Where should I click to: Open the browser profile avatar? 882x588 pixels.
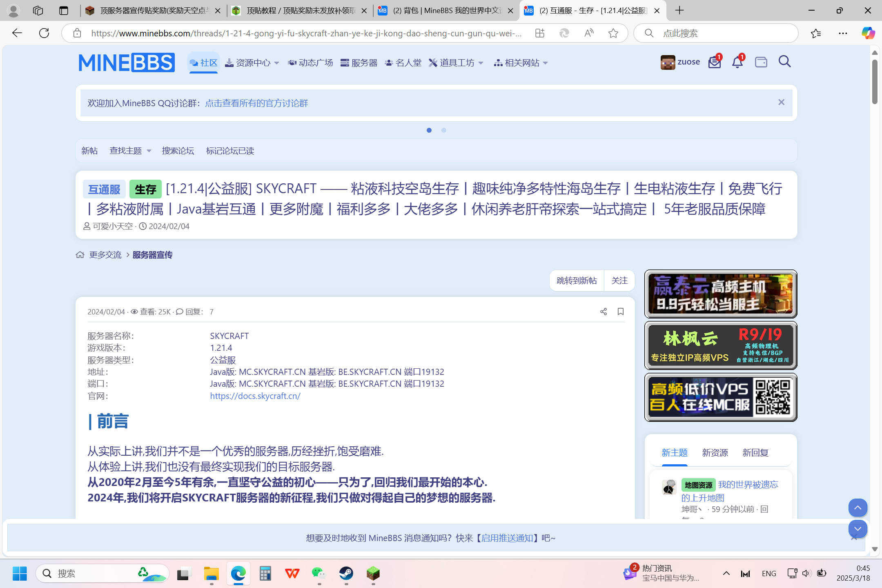tap(13, 11)
